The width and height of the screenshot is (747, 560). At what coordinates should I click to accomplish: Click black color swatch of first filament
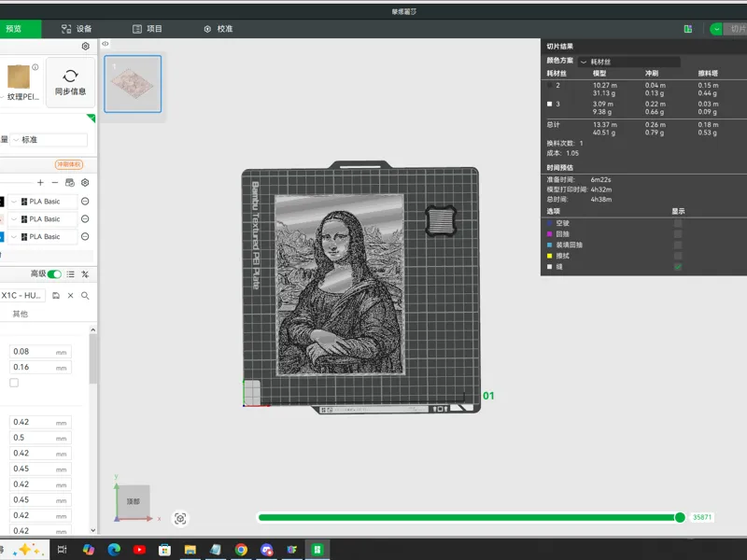click(2, 202)
